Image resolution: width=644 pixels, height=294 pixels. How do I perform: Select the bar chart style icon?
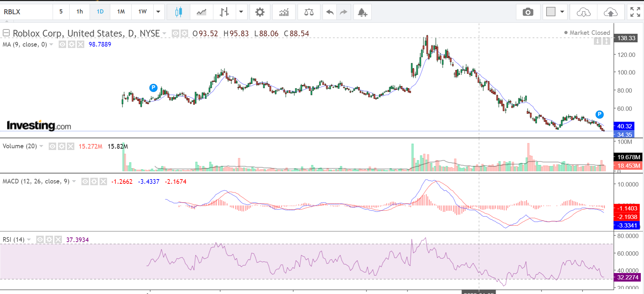(x=224, y=12)
